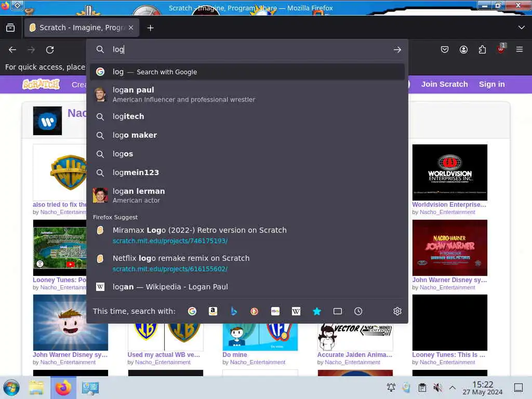
Task: Reload the current page
Action: [50, 50]
